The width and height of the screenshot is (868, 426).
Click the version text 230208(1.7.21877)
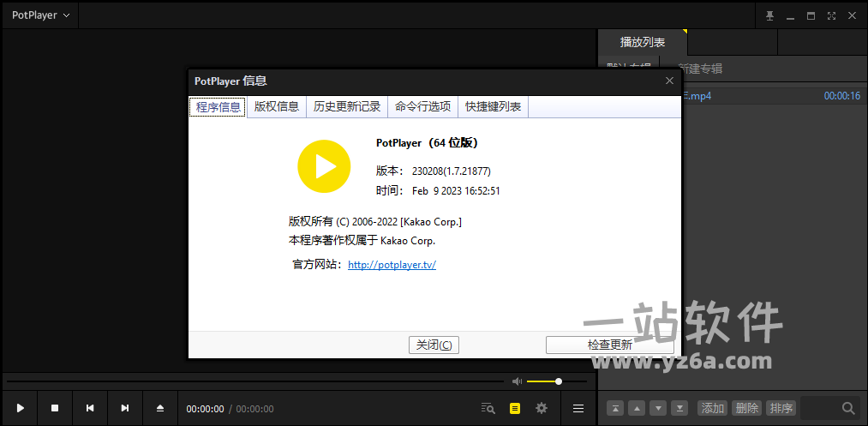pos(452,171)
